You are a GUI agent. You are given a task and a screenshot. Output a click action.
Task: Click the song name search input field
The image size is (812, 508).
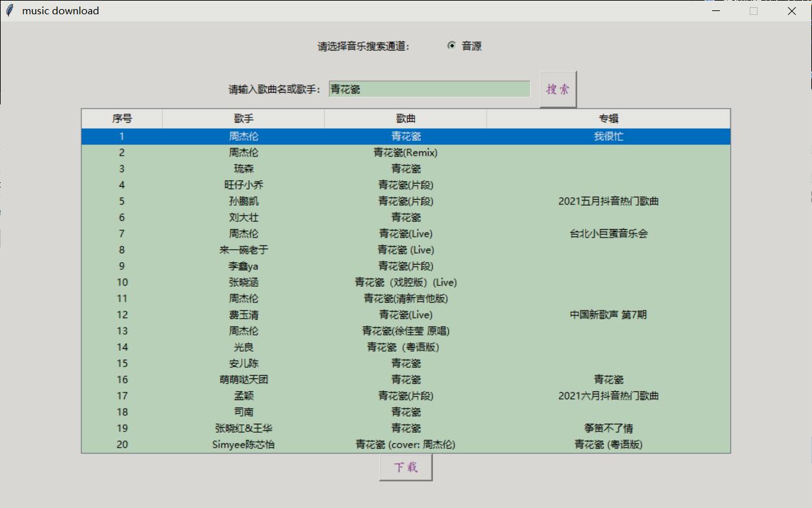tap(429, 90)
